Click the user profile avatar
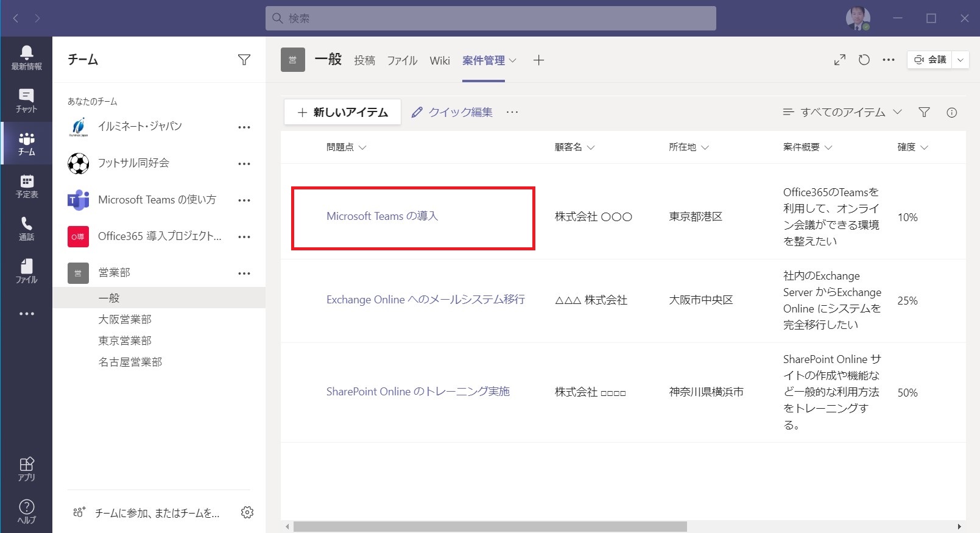The height and width of the screenshot is (533, 980). [x=858, y=18]
